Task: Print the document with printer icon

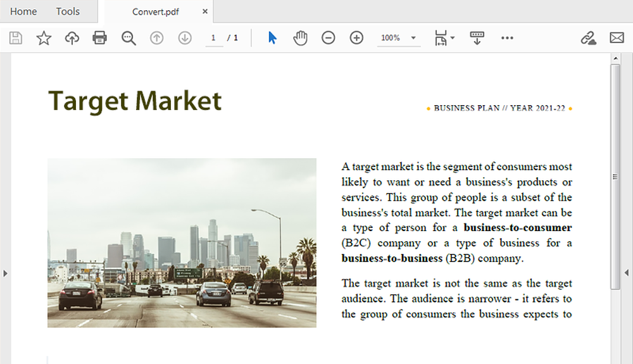Action: 100,38
